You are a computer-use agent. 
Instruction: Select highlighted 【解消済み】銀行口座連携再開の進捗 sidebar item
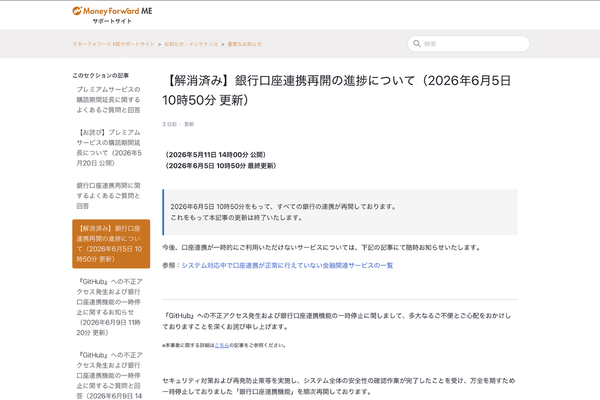click(x=111, y=243)
